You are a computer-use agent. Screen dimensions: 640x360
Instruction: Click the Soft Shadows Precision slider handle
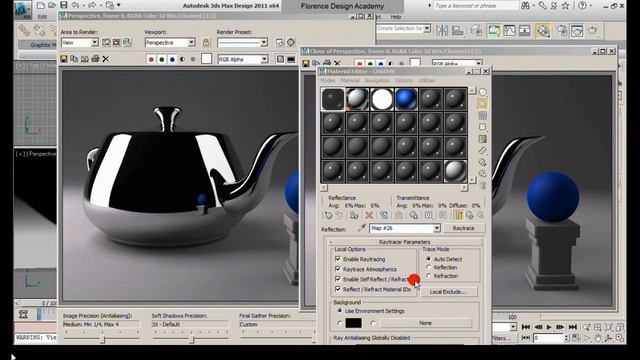pos(191,339)
